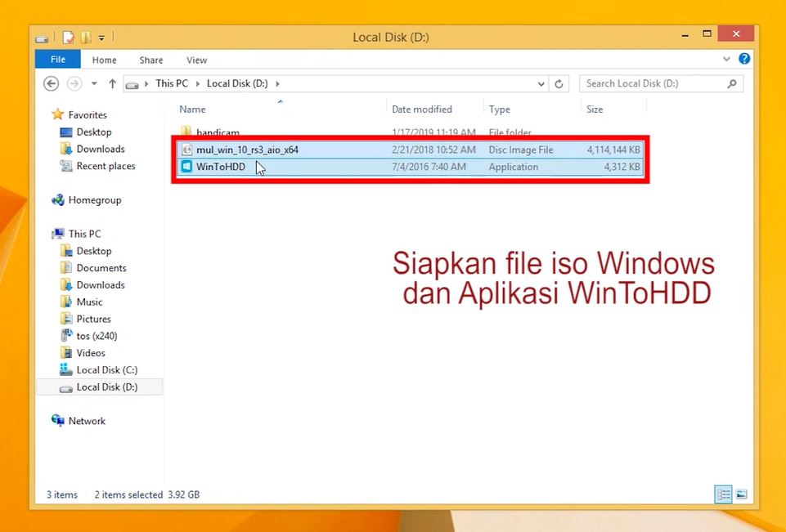Sort by the Date modified column
Image resolution: width=786 pixels, height=532 pixels.
point(421,110)
